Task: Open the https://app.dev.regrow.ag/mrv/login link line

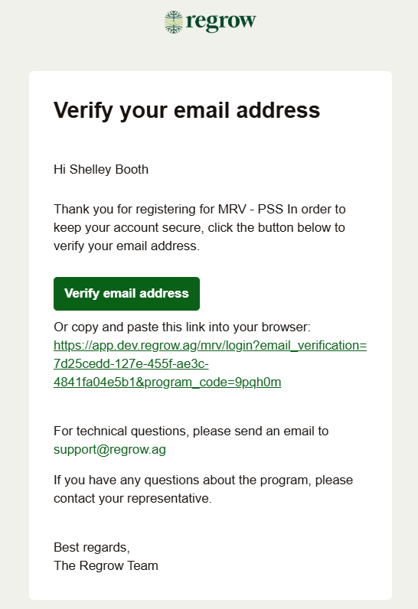Action: pos(210,345)
